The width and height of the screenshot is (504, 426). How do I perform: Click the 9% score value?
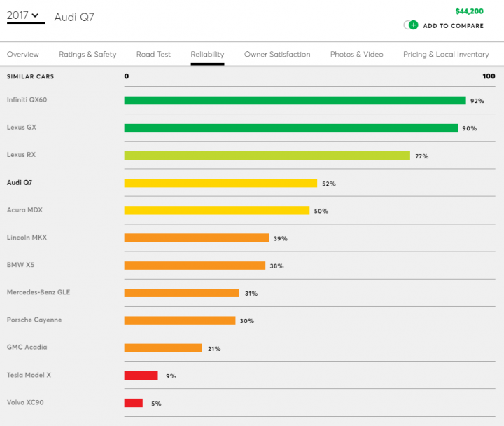[171, 376]
